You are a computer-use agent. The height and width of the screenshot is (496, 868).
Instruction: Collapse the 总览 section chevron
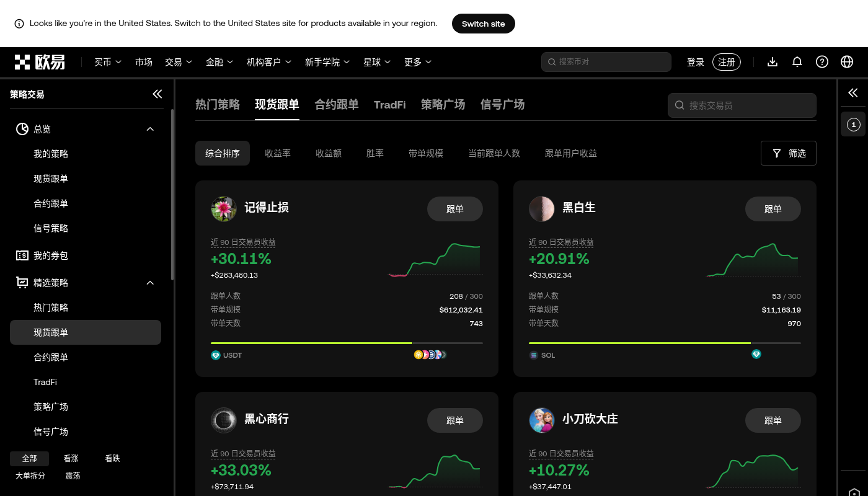pyautogui.click(x=150, y=129)
